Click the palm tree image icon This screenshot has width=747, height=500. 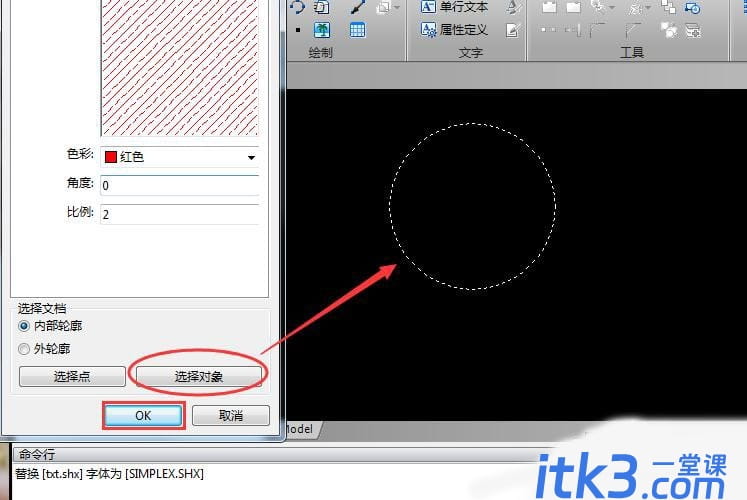pos(322,30)
